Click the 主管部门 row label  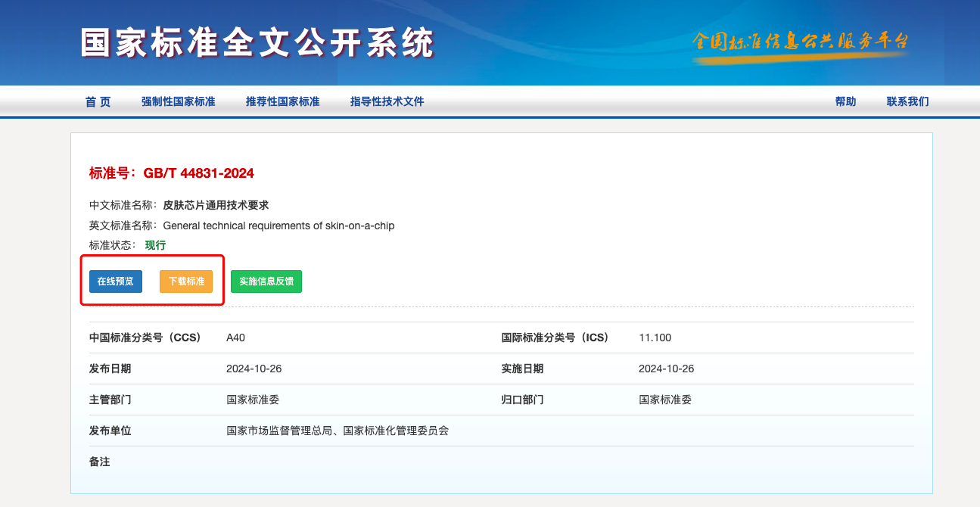click(110, 400)
